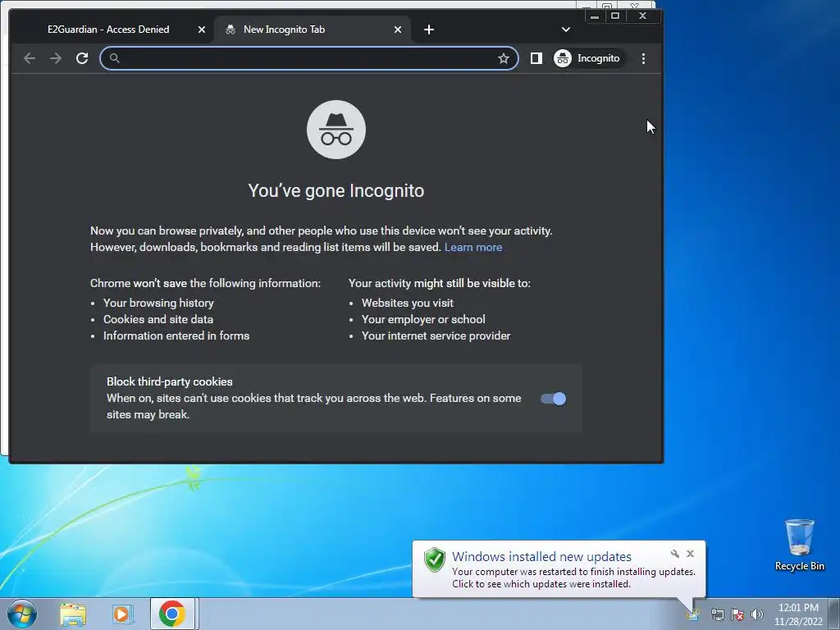The width and height of the screenshot is (840, 630).
Task: Click 'Information entered in forms' list item
Action: click(x=176, y=336)
